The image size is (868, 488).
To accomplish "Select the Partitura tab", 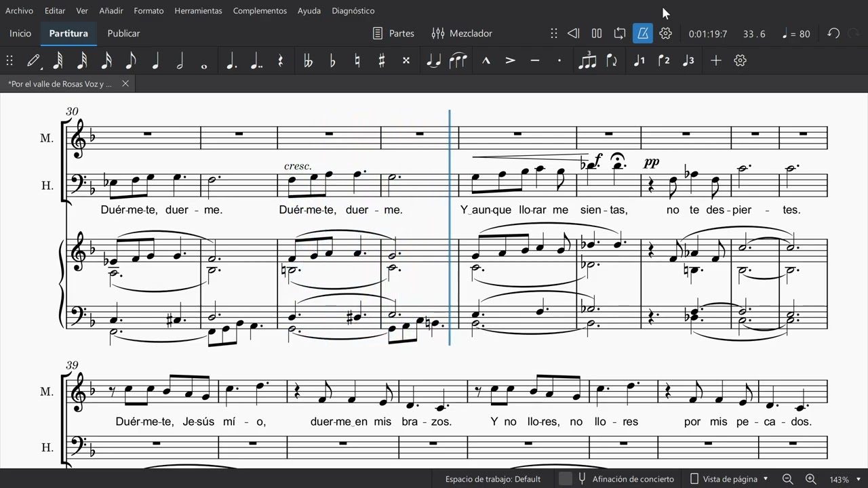I will click(68, 33).
